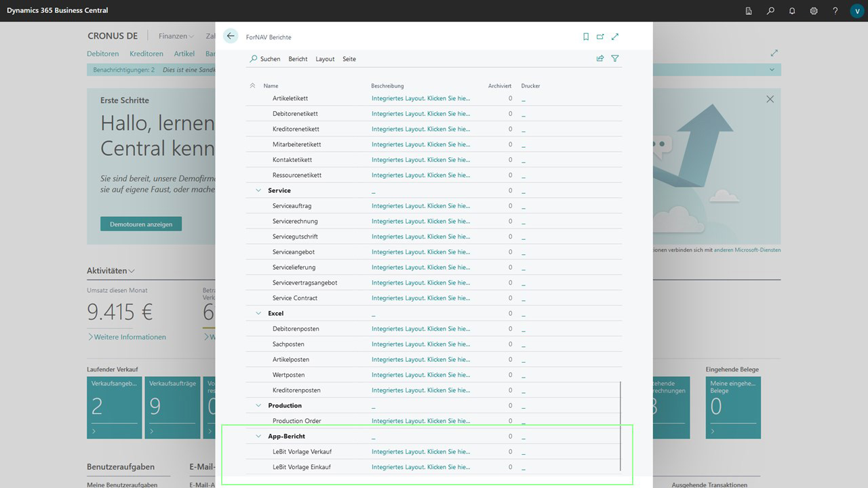Select the Service Contract row
Screen dimensions: 868x488
click(x=433, y=298)
